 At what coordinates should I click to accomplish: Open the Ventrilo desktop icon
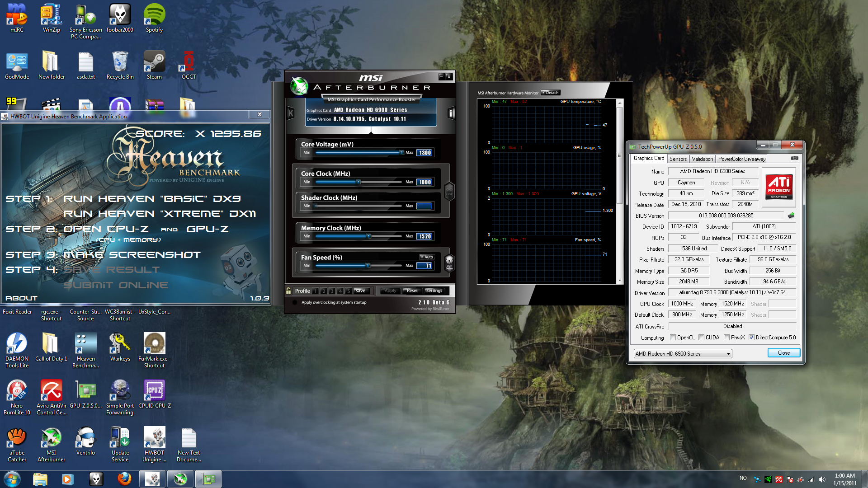click(85, 441)
